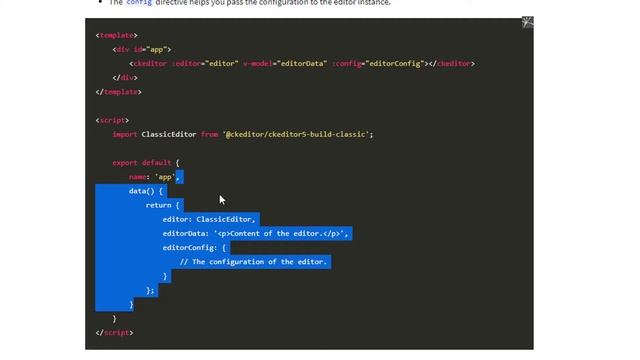Click the return { line
The width and height of the screenshot is (640, 360).
[162, 205]
